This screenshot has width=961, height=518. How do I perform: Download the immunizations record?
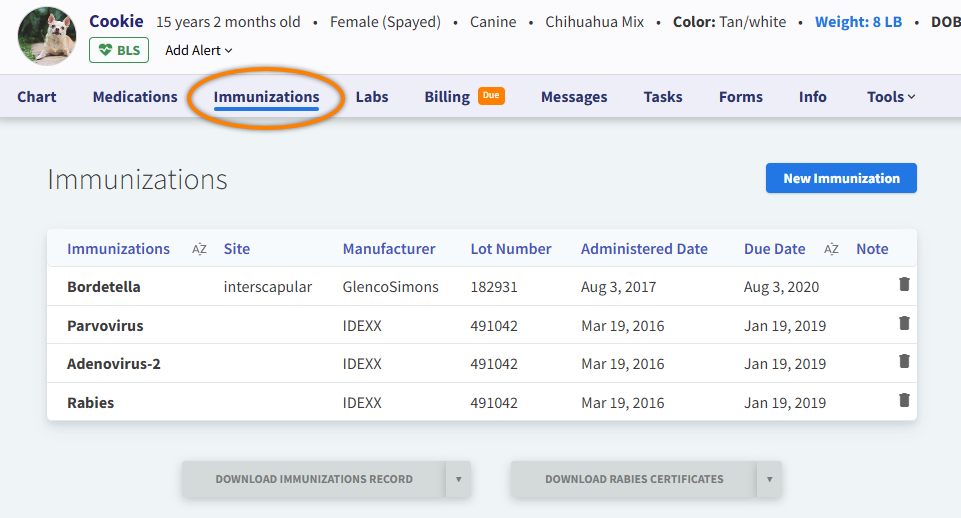[314, 479]
